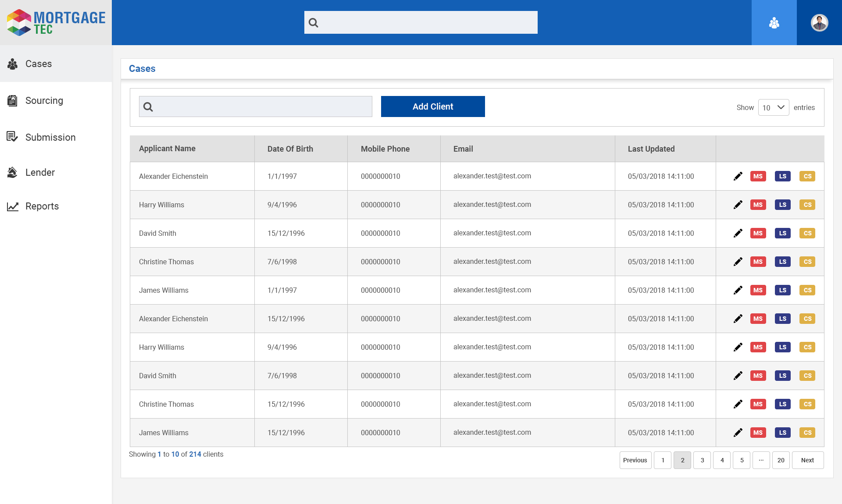
Task: Click the Mortgage Tec logo
Action: (56, 22)
